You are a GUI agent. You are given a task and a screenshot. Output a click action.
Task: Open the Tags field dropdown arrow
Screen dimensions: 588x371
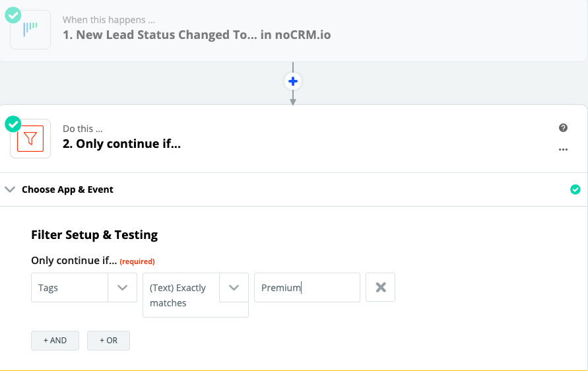pyautogui.click(x=122, y=288)
